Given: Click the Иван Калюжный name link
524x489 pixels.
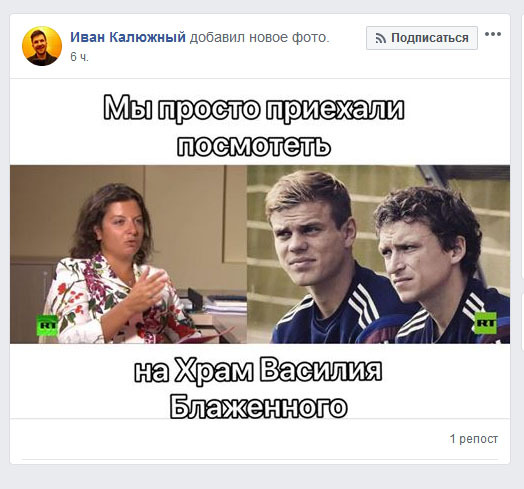Looking at the screenshot, I should (x=128, y=37).
